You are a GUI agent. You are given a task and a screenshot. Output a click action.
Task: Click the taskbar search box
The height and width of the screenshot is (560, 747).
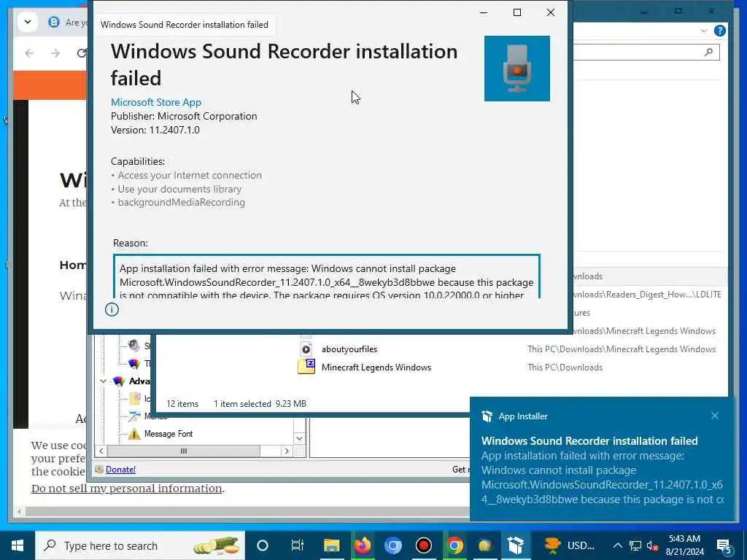click(x=140, y=545)
